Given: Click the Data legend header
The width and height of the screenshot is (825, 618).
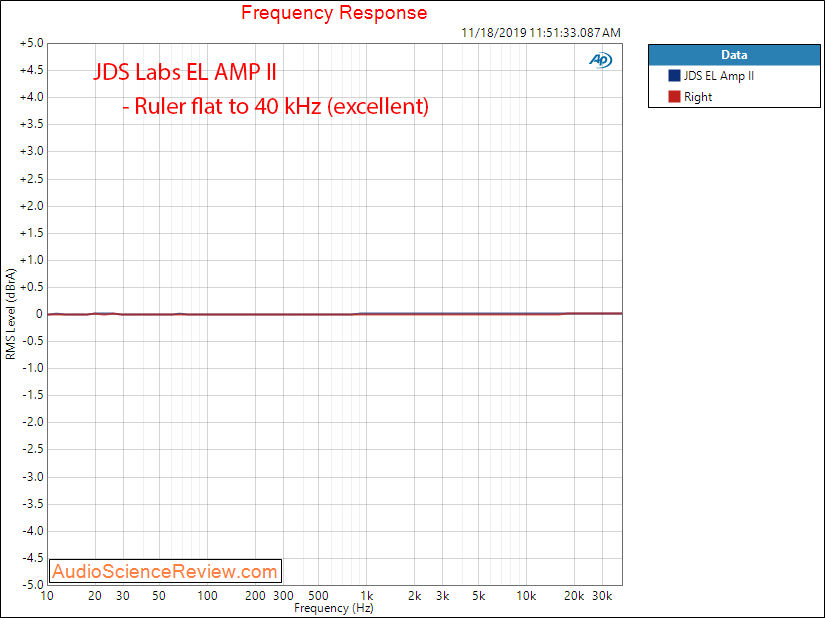Looking at the screenshot, I should tap(734, 55).
